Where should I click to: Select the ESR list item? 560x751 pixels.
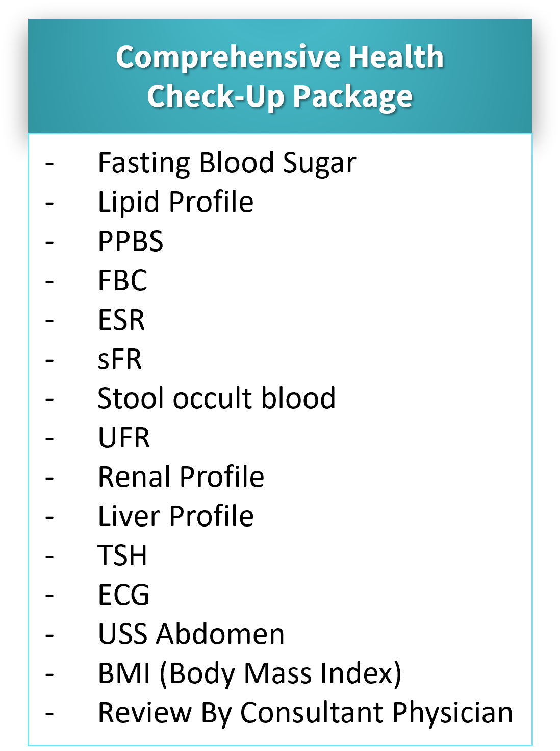pos(121,320)
